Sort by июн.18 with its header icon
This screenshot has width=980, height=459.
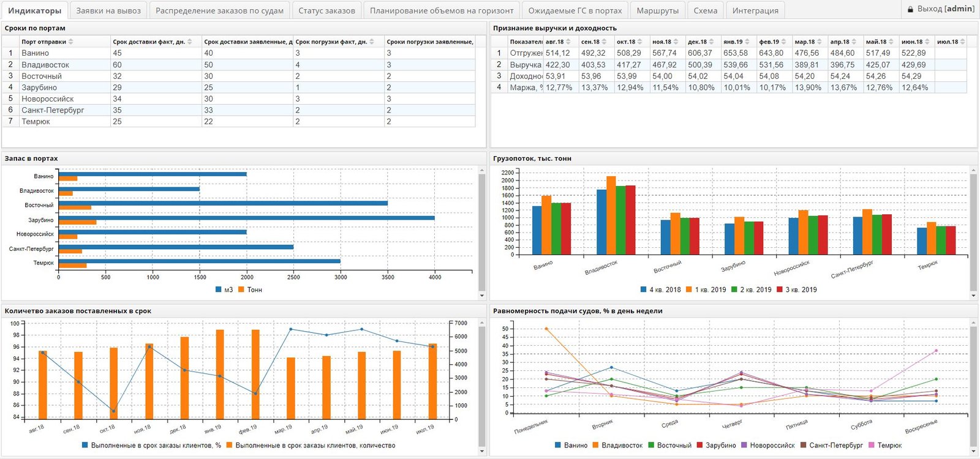(927, 42)
